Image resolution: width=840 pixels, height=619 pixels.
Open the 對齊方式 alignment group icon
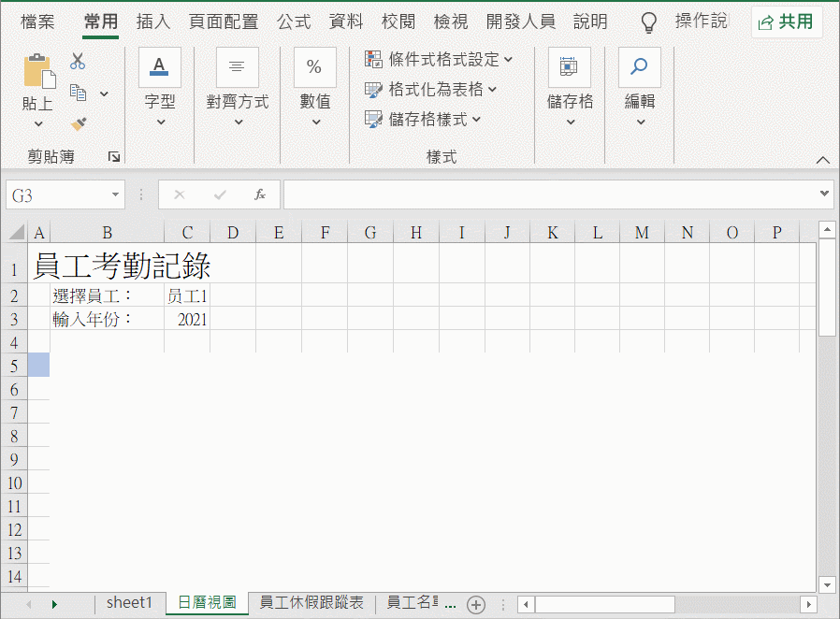[x=238, y=68]
